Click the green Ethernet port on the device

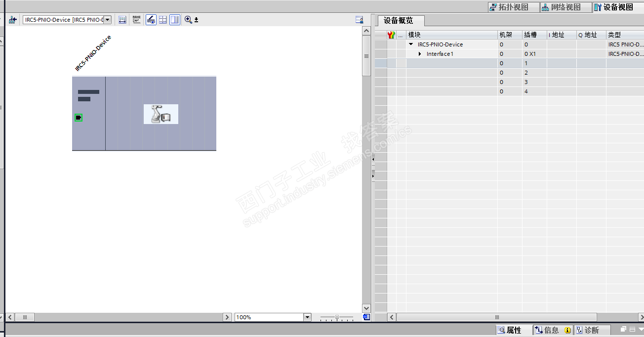pyautogui.click(x=79, y=118)
